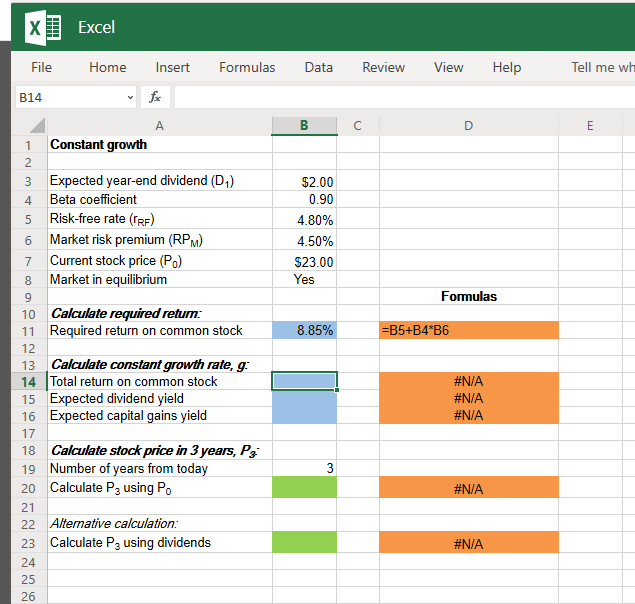This screenshot has height=604, width=635.
Task: Select 'Calculate constant growth rate, g:' heading
Action: (x=160, y=364)
